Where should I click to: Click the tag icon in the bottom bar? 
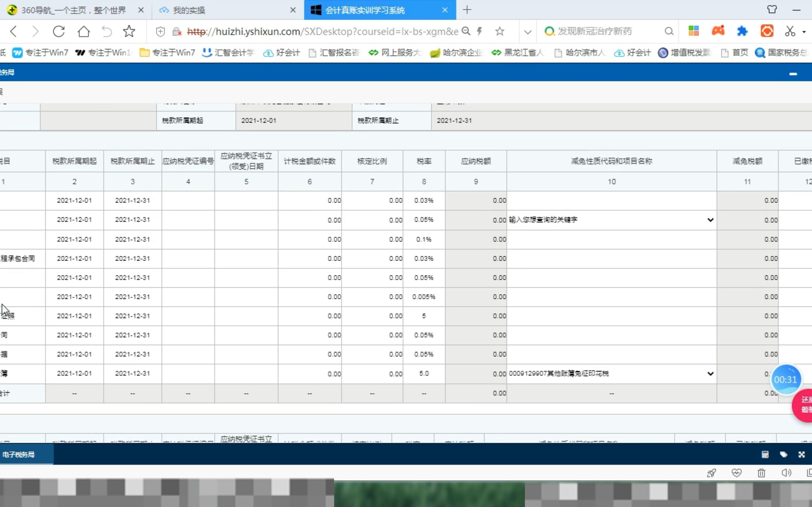tap(784, 454)
